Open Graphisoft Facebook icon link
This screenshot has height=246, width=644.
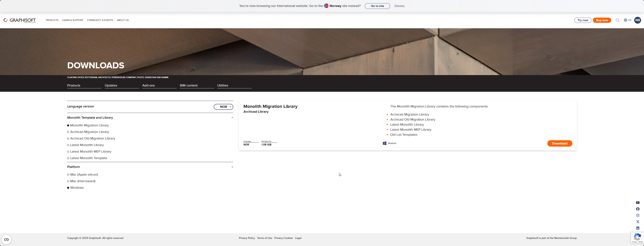point(638,209)
